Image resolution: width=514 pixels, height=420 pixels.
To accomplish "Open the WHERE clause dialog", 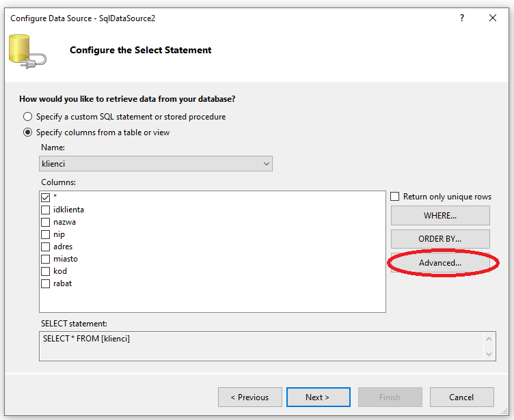I will [440, 216].
